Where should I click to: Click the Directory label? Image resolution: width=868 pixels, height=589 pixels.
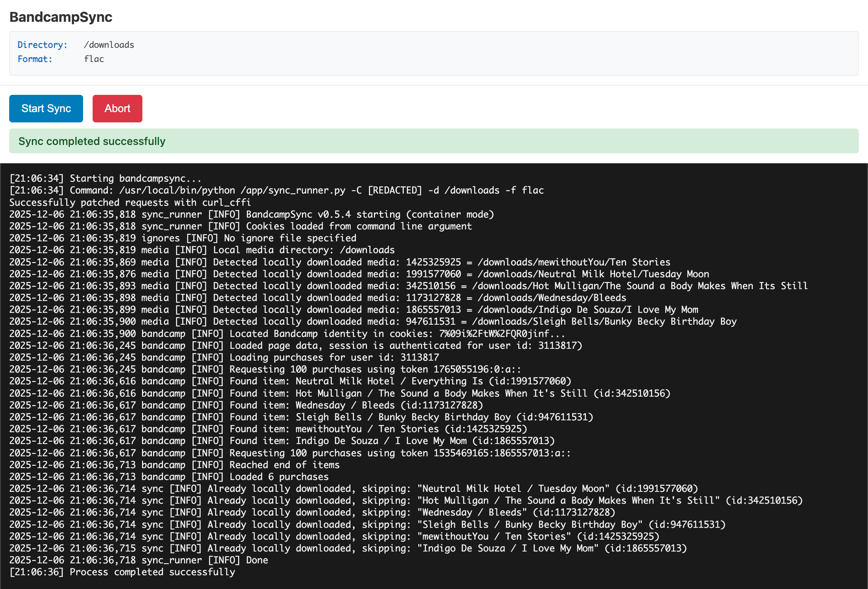point(42,45)
